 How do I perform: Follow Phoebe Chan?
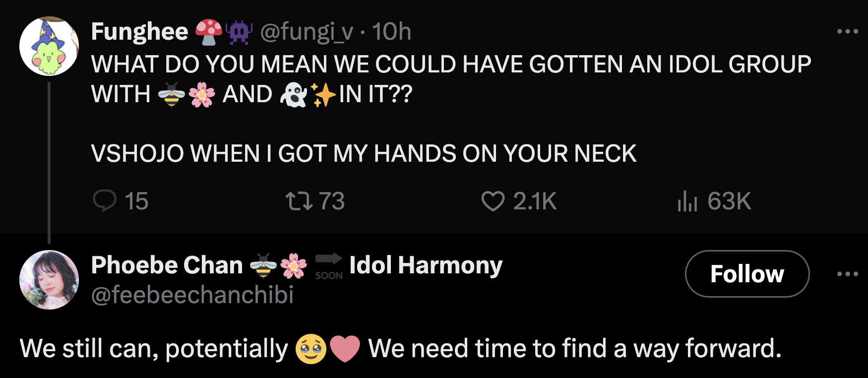747,274
